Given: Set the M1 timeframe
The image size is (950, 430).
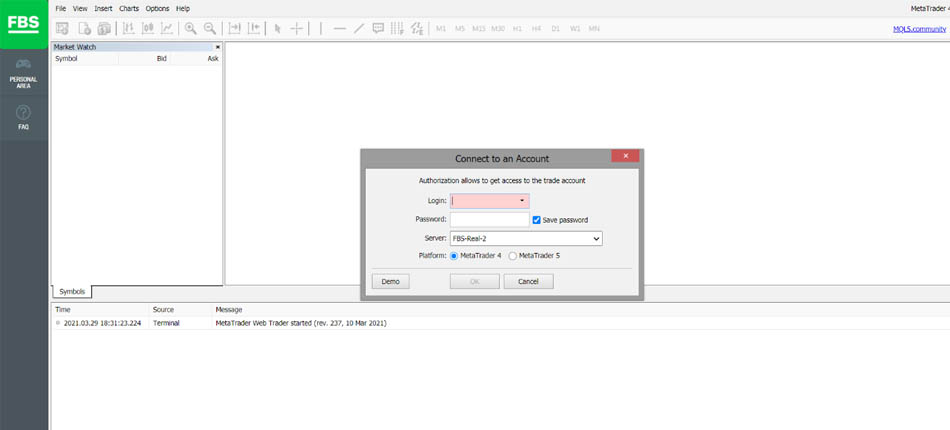Looking at the screenshot, I should (x=441, y=28).
